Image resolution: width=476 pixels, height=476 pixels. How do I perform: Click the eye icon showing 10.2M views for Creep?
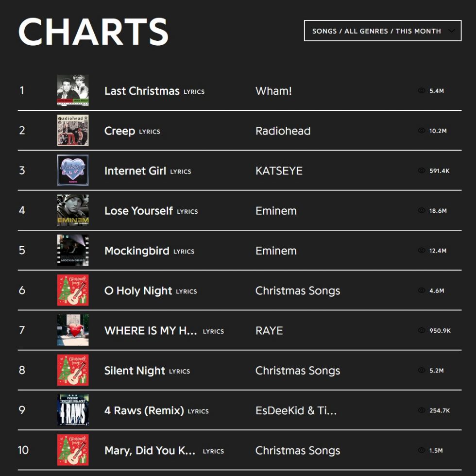pyautogui.click(x=421, y=131)
